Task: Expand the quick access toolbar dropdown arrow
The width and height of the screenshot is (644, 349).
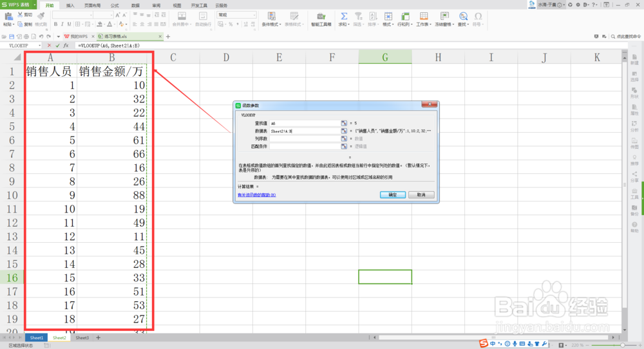Action: coord(59,37)
